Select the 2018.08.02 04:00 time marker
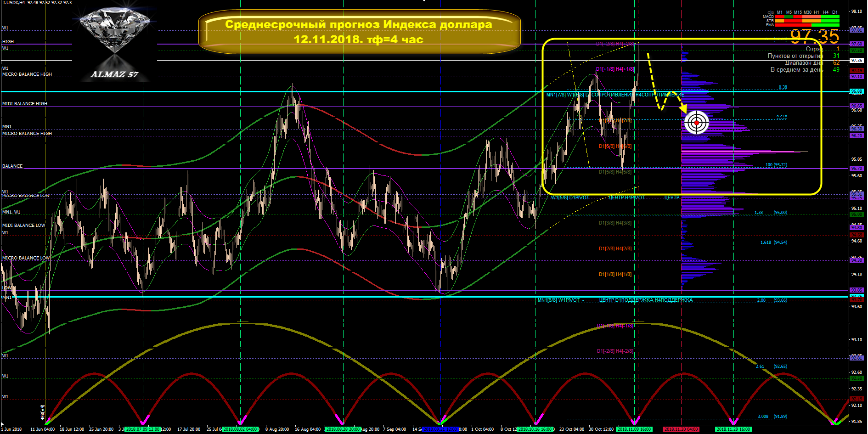This screenshot has height=434, width=868. (240, 429)
